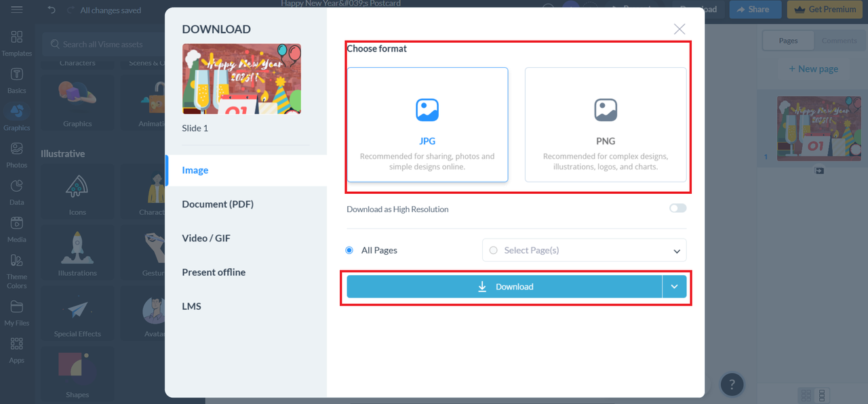Screen dimensions: 868x404
Task: Open the Data sidebar panel
Action: pyautogui.click(x=17, y=193)
